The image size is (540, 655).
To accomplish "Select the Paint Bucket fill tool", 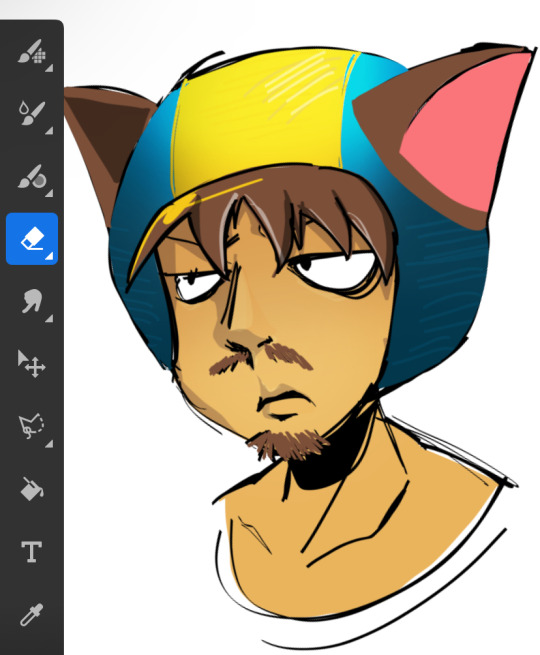I will coord(32,489).
